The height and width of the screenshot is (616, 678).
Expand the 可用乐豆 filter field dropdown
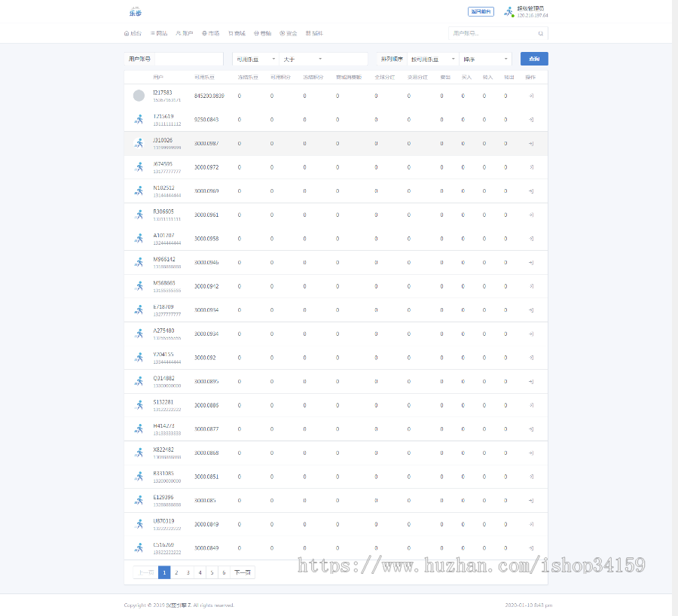[x=255, y=59]
